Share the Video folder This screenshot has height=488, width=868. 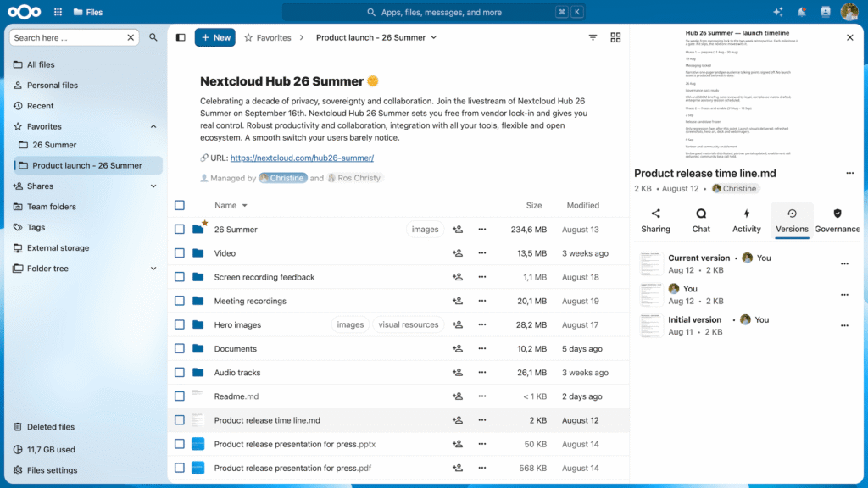coord(457,252)
